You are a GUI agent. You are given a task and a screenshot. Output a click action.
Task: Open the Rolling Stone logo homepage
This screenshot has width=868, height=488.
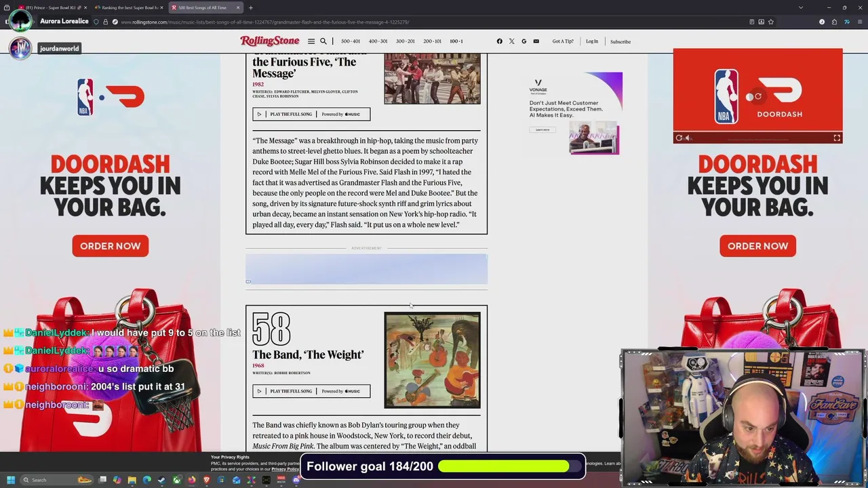[269, 41]
